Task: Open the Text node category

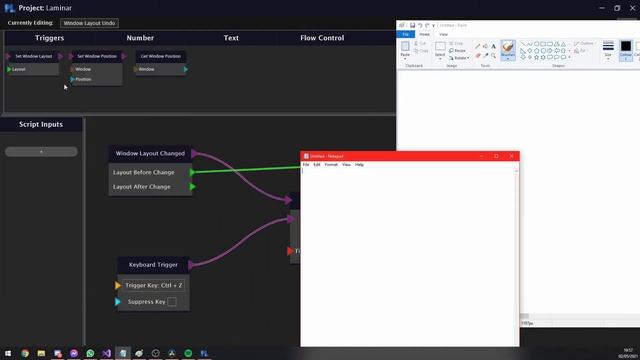Action: pyautogui.click(x=231, y=38)
